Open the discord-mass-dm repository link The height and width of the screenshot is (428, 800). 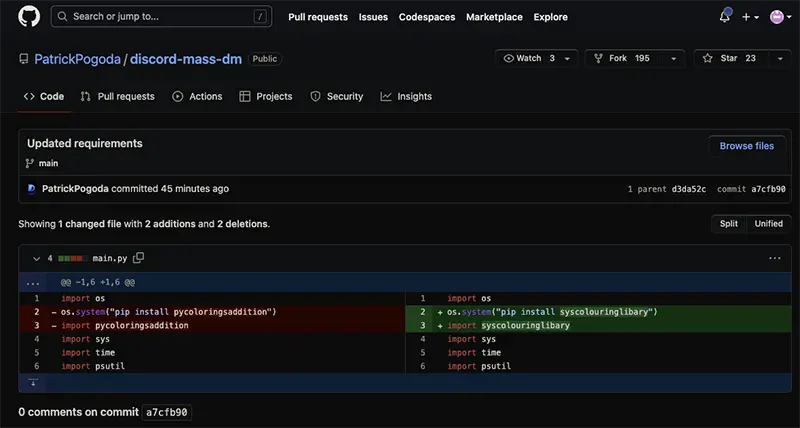186,59
